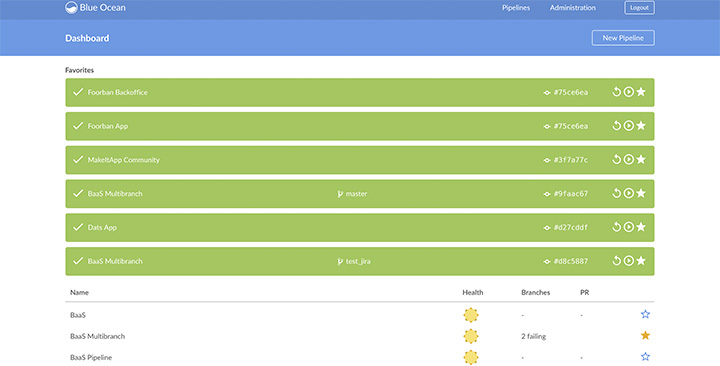Open the BaaS Pipeline table row
This screenshot has height=366, width=720.
(360, 357)
